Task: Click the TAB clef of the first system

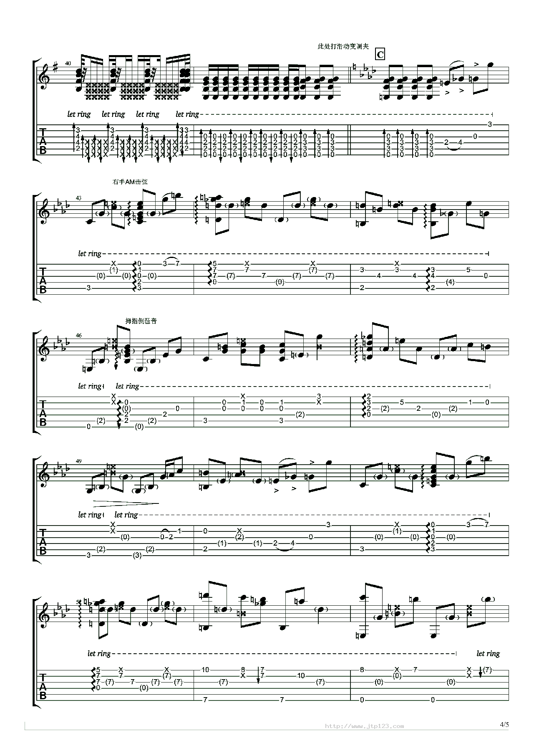Action: (43, 142)
